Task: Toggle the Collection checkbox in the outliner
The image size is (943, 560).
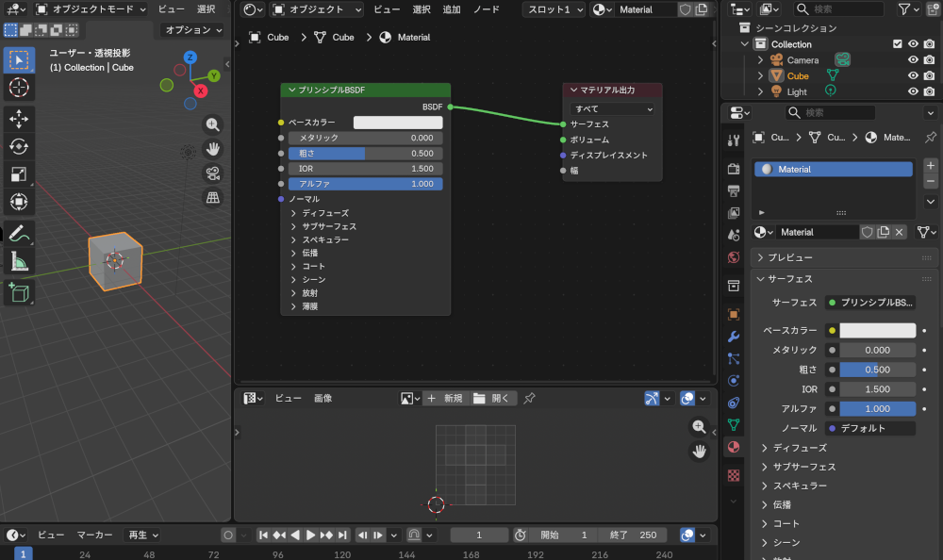Action: click(x=899, y=43)
